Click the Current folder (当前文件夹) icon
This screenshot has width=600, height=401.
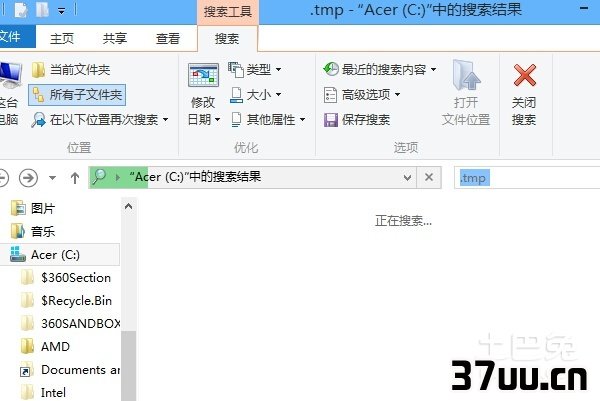click(38, 70)
